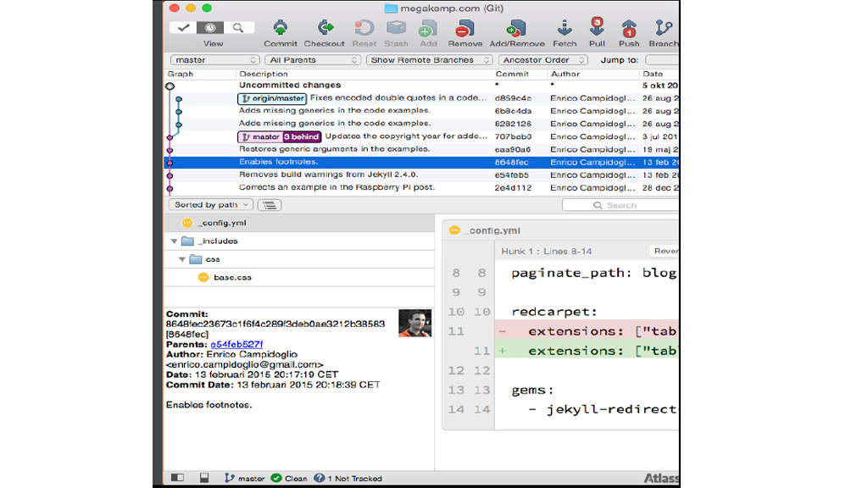Click the Stash toolbar icon
The height and width of the screenshot is (488, 868).
(x=397, y=28)
